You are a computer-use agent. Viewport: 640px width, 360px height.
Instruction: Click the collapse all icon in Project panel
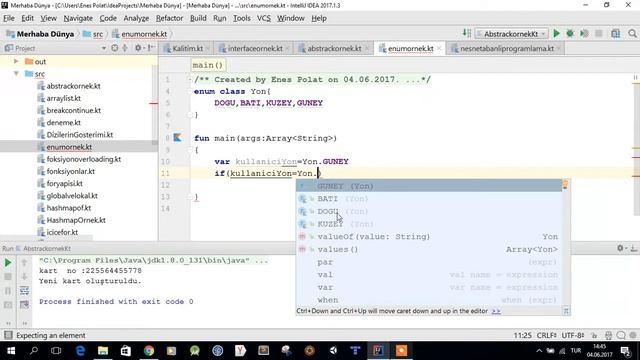point(125,48)
